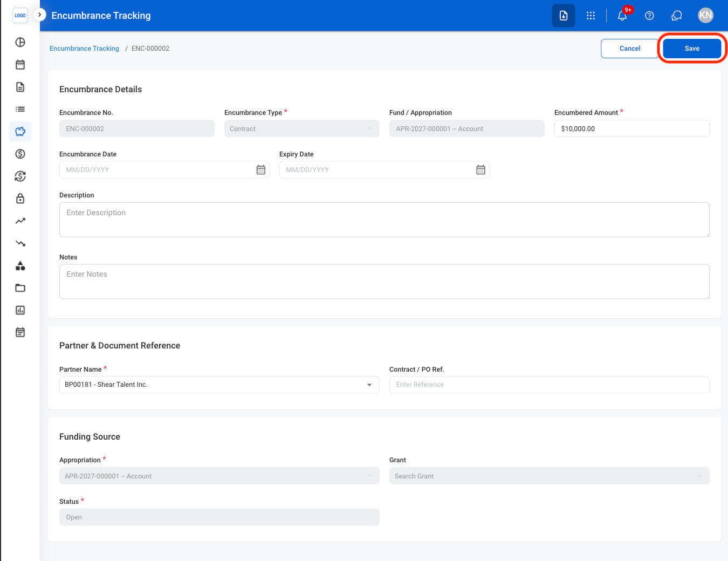Open the upward trend sidebar icon

coord(20,221)
